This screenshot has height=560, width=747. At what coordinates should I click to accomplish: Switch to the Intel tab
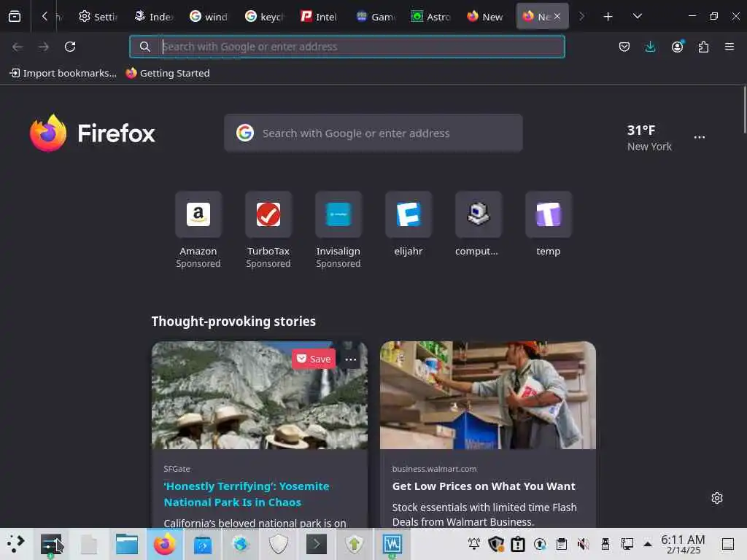pos(320,17)
